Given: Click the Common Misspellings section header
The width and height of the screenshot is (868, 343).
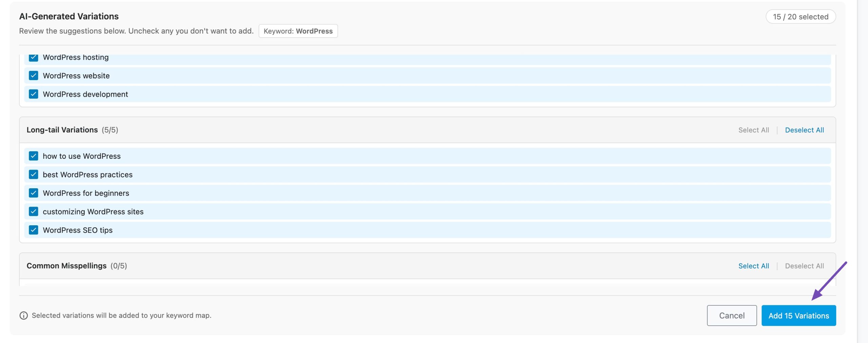Looking at the screenshot, I should coord(66,266).
